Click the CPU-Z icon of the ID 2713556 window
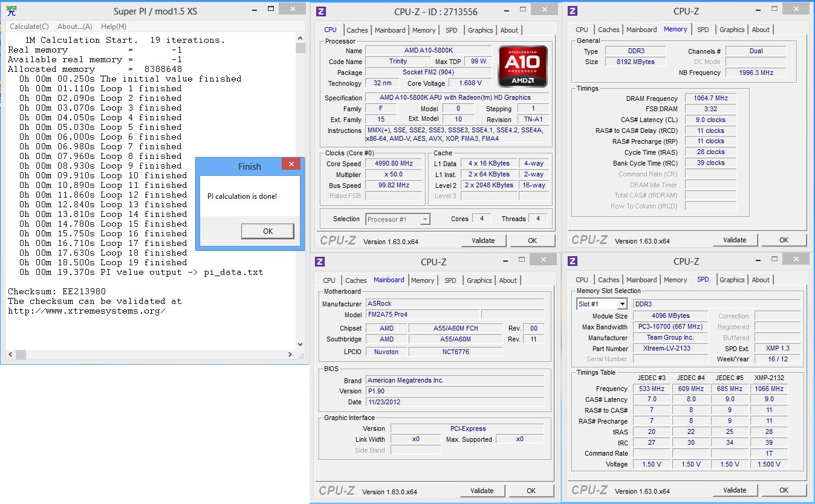 click(321, 11)
